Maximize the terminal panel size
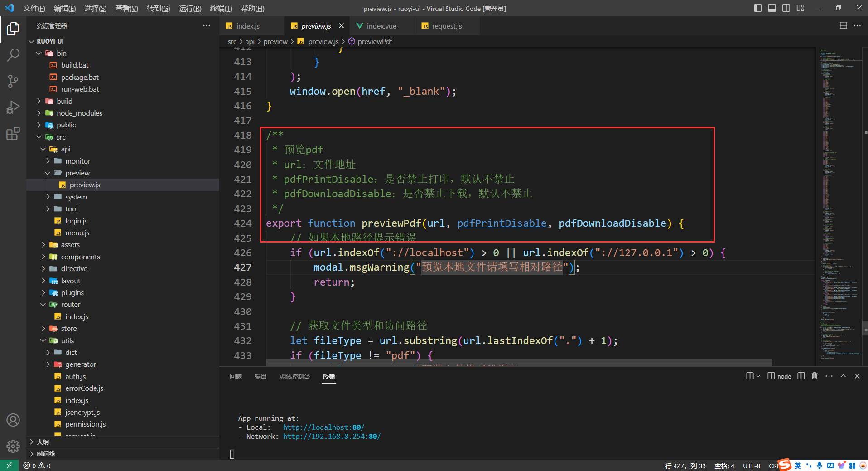This screenshot has width=868, height=471. click(843, 376)
